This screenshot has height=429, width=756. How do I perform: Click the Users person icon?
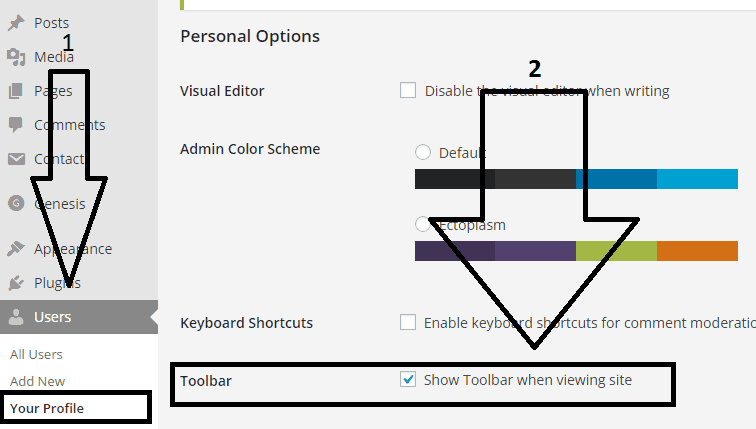pos(15,317)
